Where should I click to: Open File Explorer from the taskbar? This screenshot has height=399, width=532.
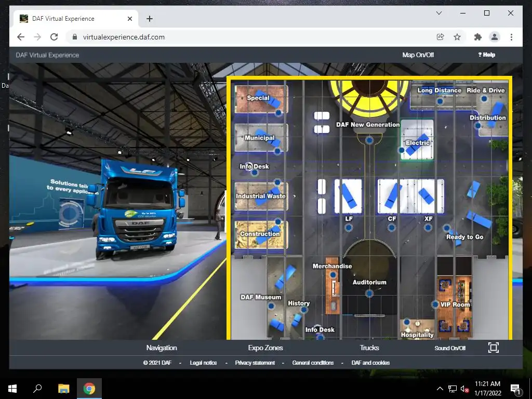pos(63,389)
